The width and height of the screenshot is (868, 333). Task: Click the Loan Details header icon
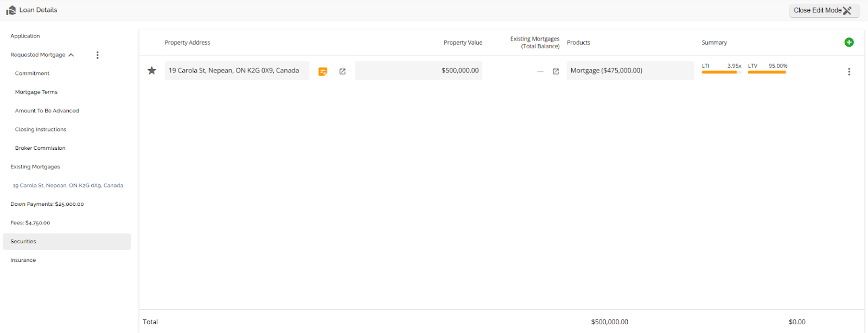(11, 10)
